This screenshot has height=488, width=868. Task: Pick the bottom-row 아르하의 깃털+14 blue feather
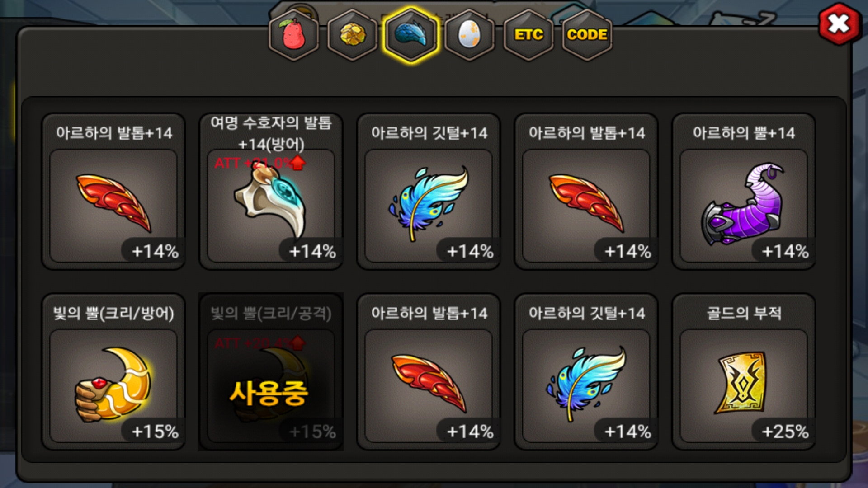pyautogui.click(x=586, y=372)
